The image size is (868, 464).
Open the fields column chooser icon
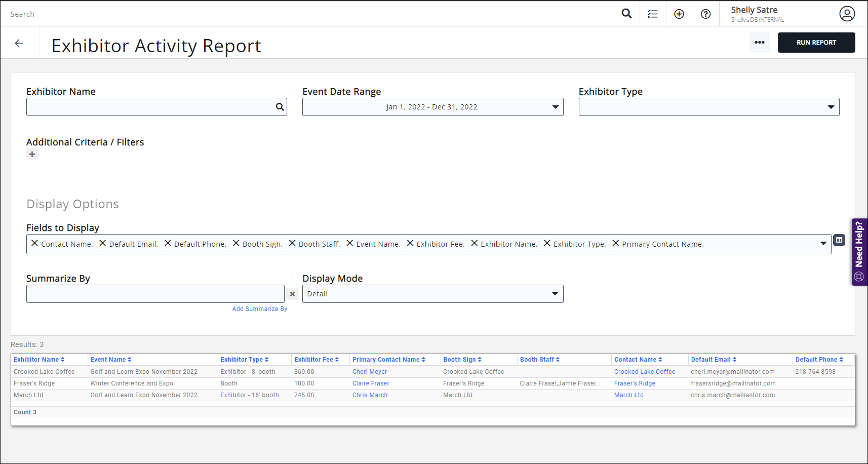(x=839, y=240)
